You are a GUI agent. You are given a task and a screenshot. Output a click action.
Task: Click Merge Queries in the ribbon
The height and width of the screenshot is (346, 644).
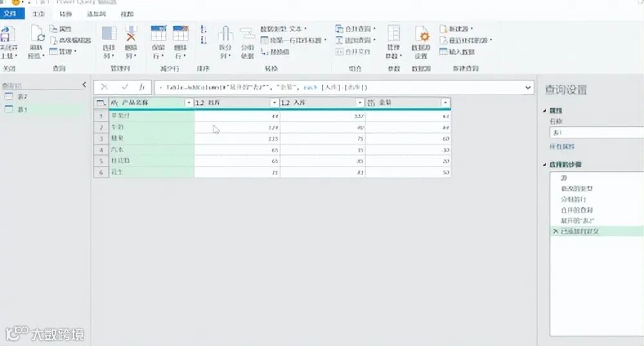click(355, 29)
